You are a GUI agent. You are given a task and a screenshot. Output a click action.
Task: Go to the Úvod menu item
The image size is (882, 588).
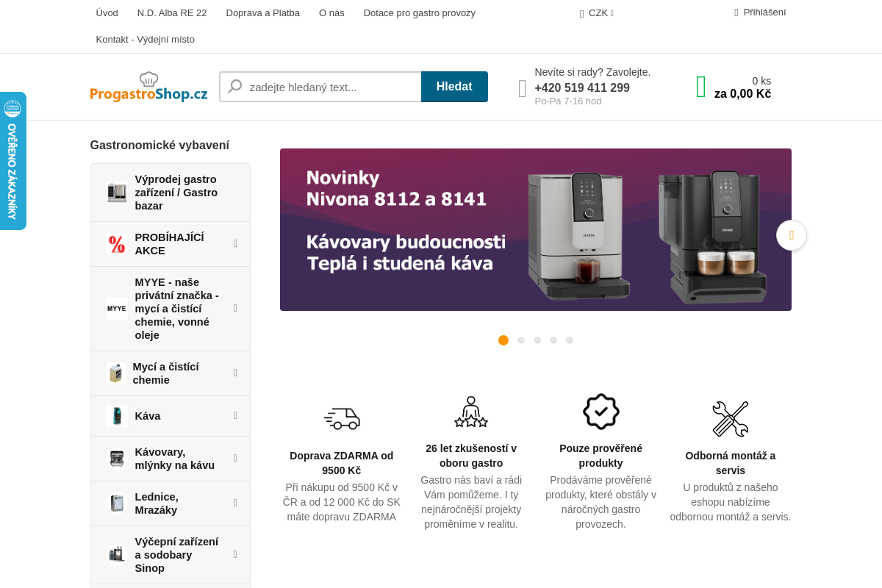[x=107, y=13]
